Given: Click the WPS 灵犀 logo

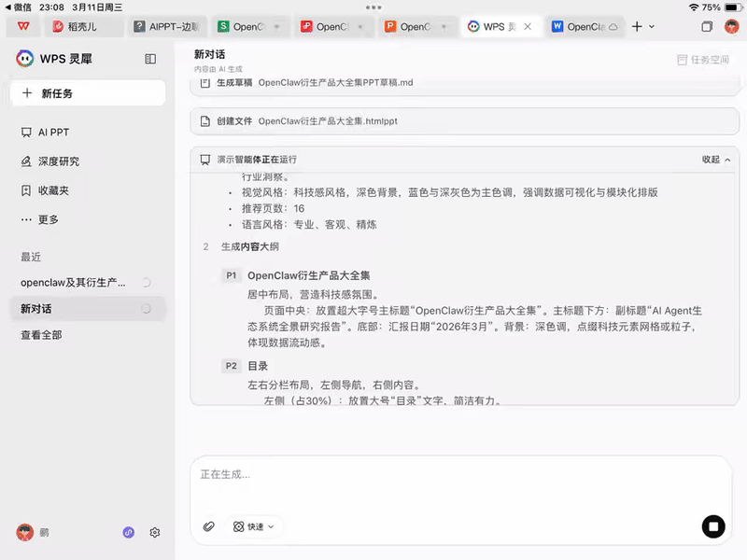Looking at the screenshot, I should [25, 59].
